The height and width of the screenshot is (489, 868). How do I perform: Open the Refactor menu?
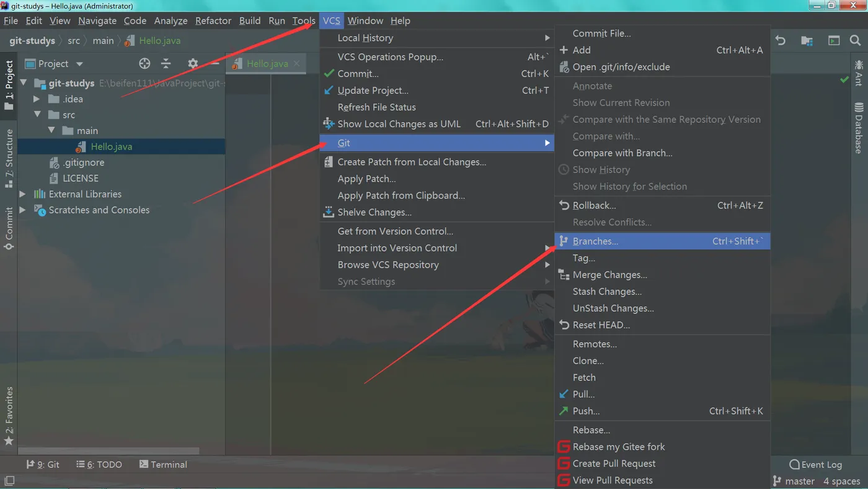213,20
